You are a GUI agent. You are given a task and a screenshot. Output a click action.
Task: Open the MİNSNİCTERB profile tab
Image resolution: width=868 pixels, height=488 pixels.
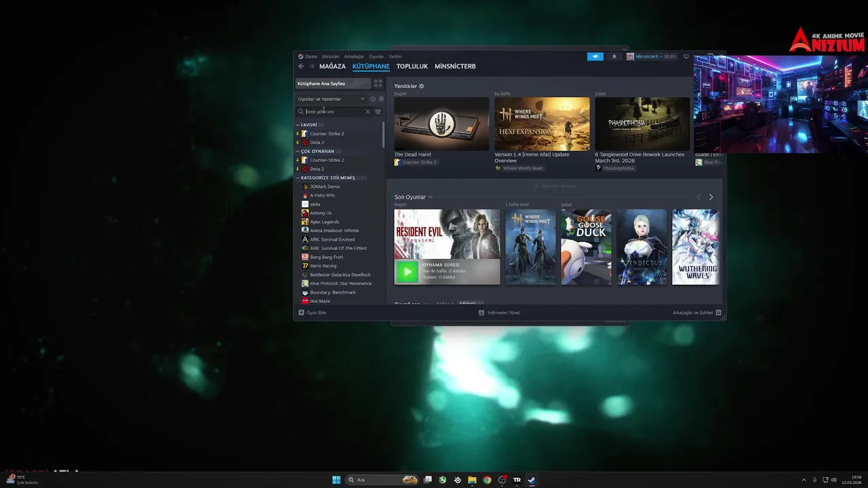coord(455,66)
